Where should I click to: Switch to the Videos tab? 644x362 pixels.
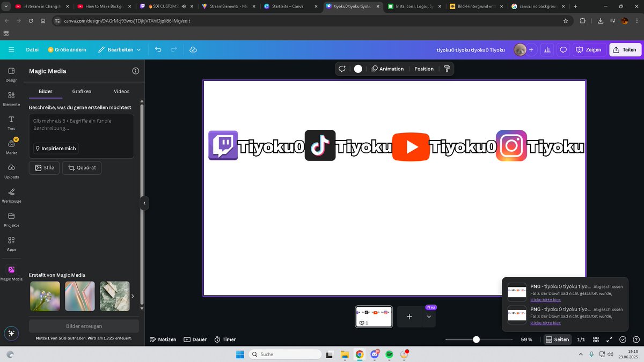(121, 91)
